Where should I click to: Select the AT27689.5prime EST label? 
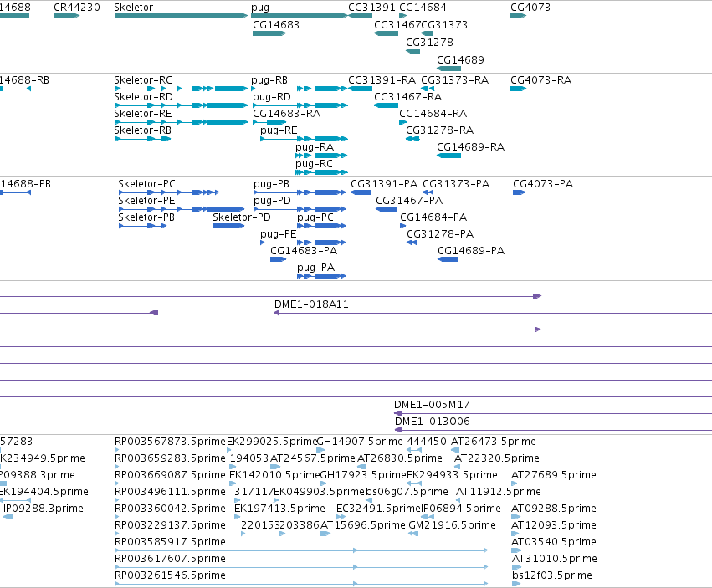coord(554,475)
